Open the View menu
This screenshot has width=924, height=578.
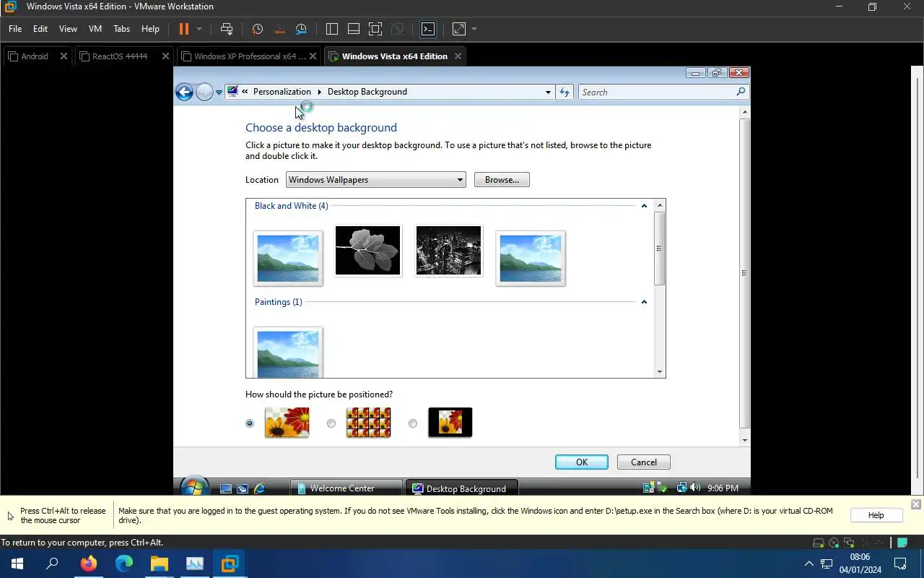tap(68, 29)
